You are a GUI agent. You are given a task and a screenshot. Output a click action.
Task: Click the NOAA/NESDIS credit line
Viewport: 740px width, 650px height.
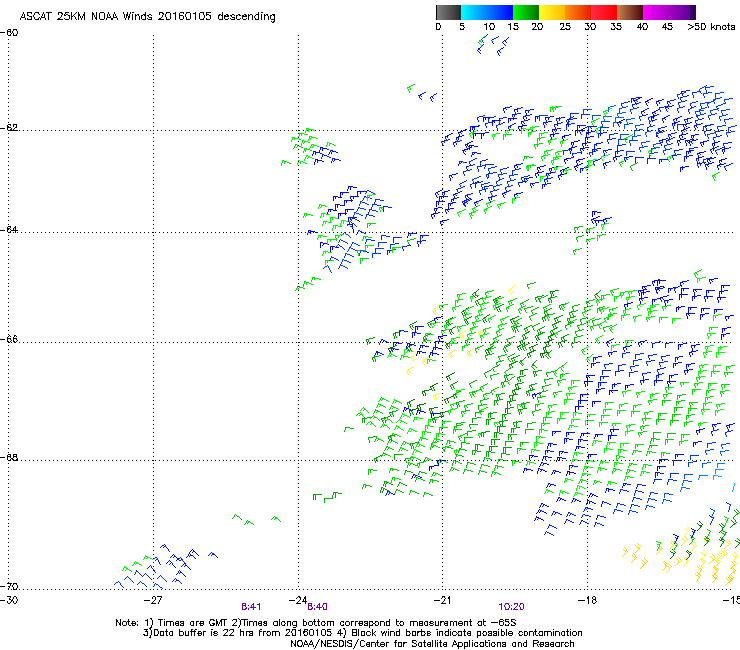pyautogui.click(x=432, y=644)
